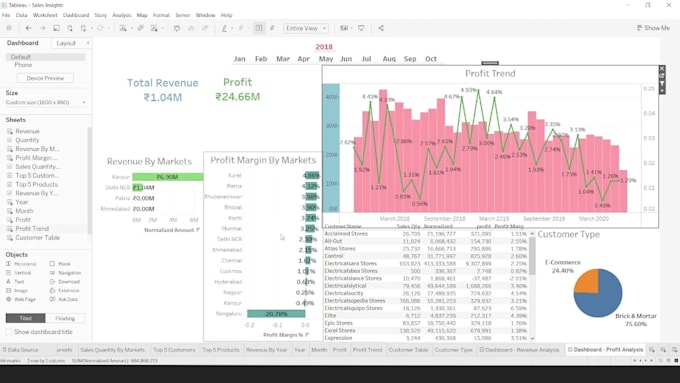Switch to the Layout tab
Screen dimensions: 680x383
coord(66,43)
